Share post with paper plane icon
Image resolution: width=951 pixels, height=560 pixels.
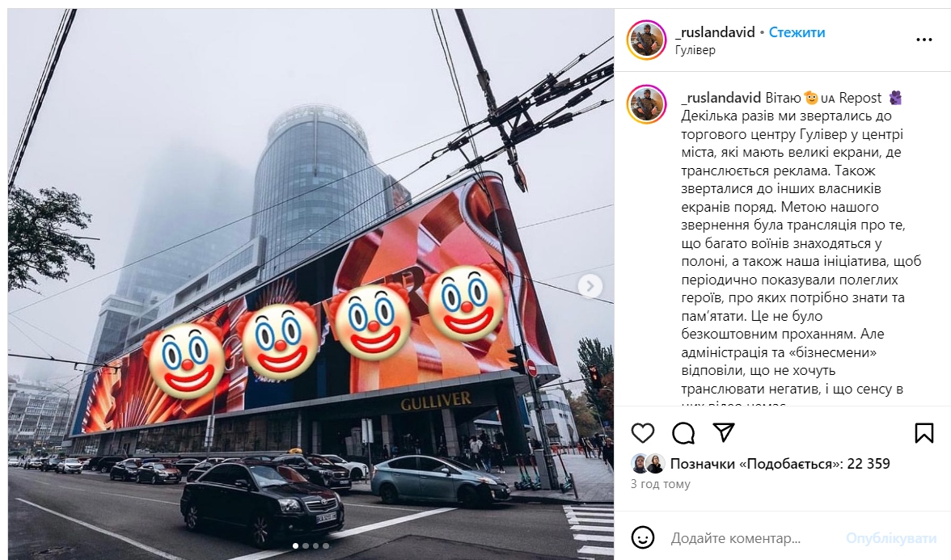point(725,432)
